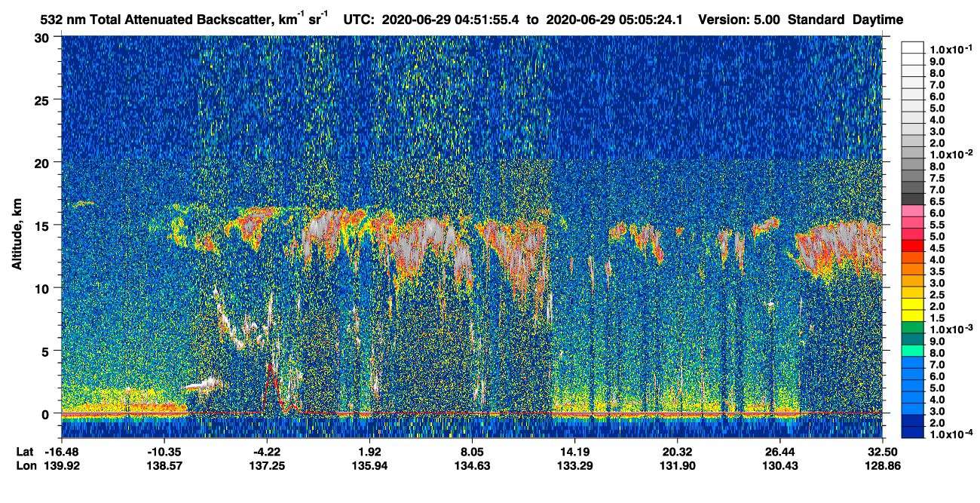Select altitude tick label '30'
Screen dimensions: 980x503
[44, 38]
